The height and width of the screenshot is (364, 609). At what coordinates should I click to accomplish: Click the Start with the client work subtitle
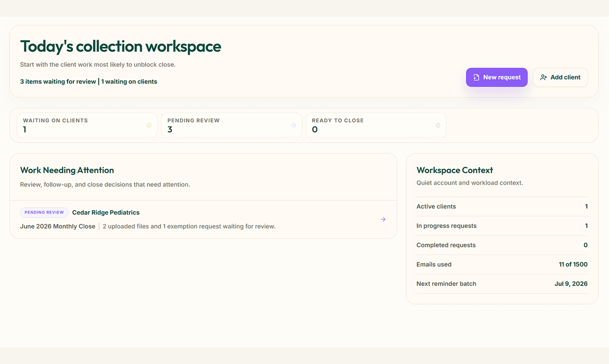(98, 64)
